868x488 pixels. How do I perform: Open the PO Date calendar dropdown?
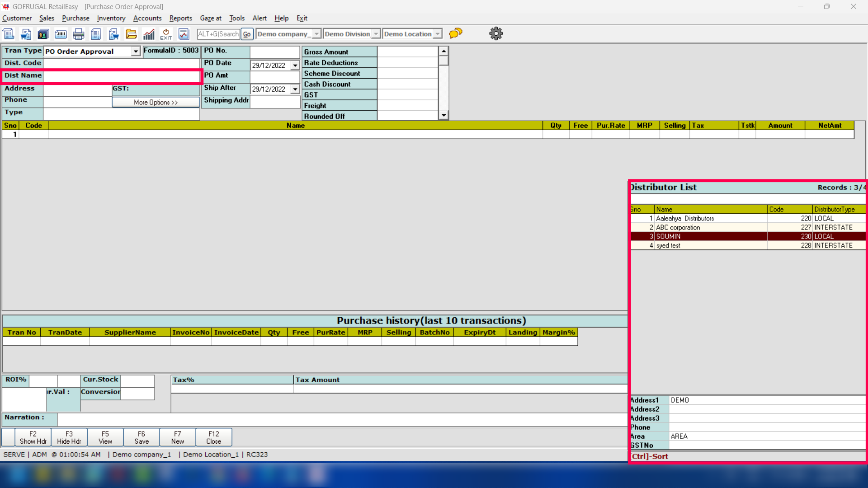point(295,66)
